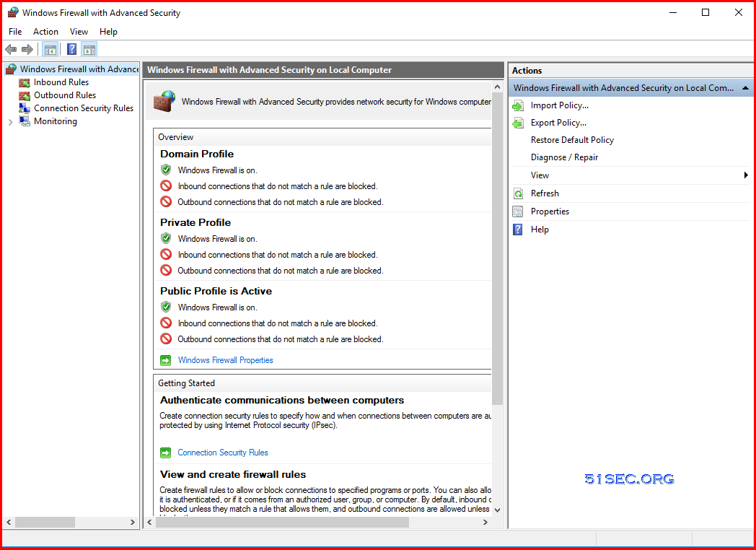Click the 'Domain Profile' heading

pos(197,154)
